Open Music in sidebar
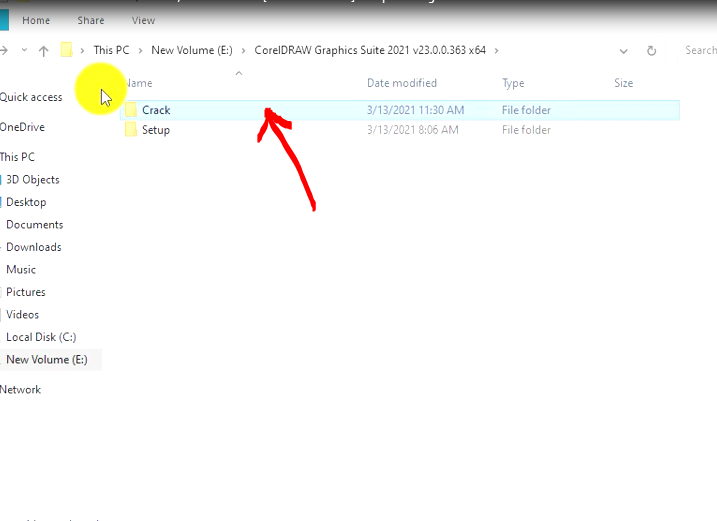Screen dimensions: 717x521 click(x=21, y=269)
